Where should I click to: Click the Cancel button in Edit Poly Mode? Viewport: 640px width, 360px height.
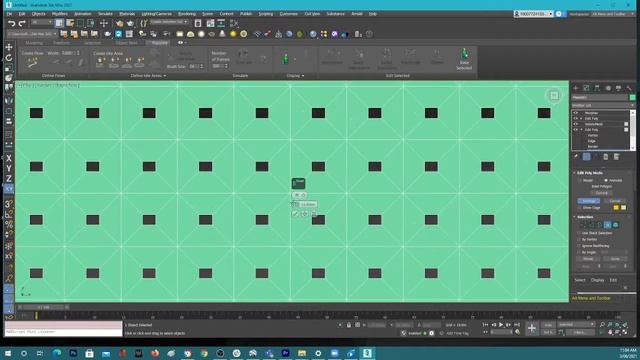tap(615, 201)
